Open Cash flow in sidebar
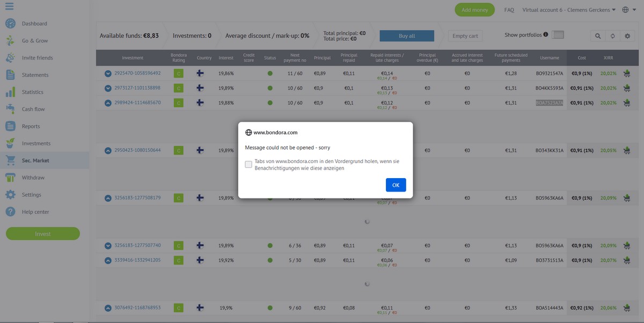Viewport: 644px width, 323px height. click(x=33, y=109)
